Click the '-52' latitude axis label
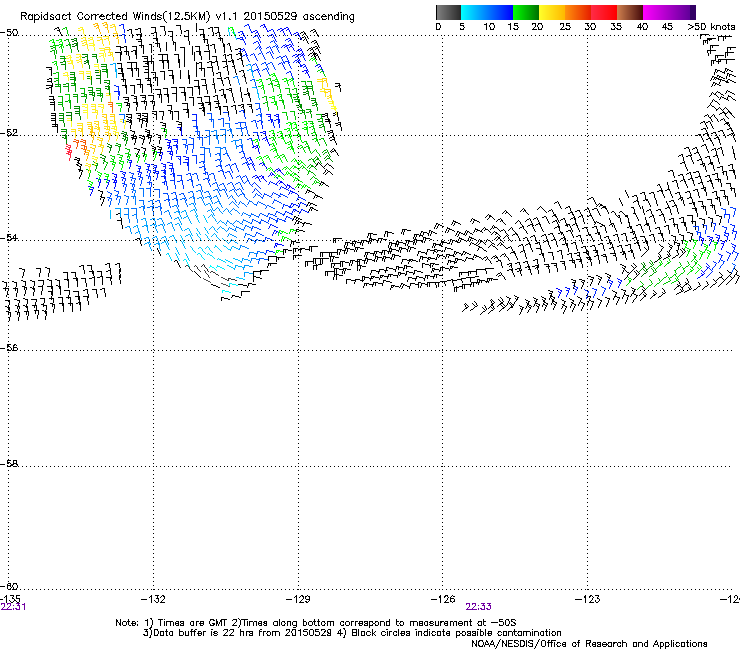This screenshot has height=650, width=740. tap(9, 133)
